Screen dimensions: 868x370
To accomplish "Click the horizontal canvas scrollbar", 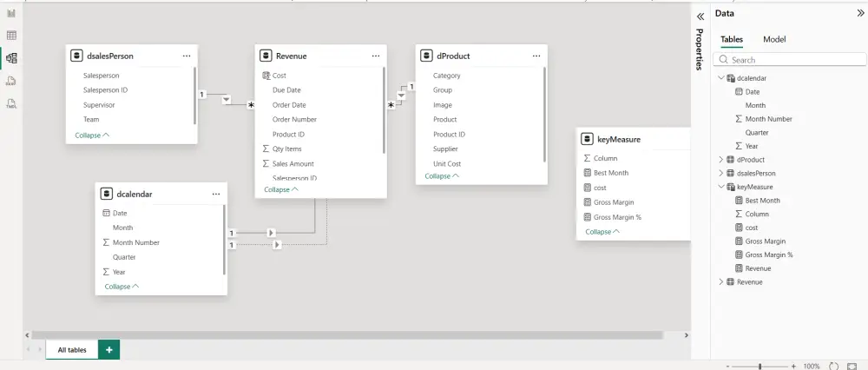I will [347, 335].
